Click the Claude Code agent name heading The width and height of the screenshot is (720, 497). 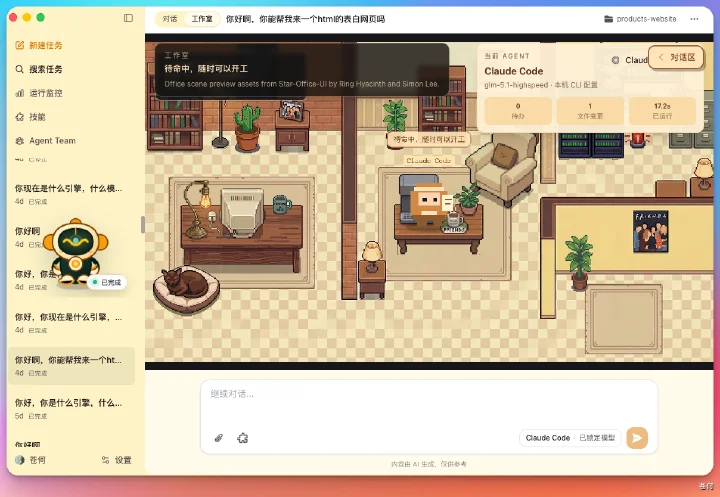click(513, 71)
